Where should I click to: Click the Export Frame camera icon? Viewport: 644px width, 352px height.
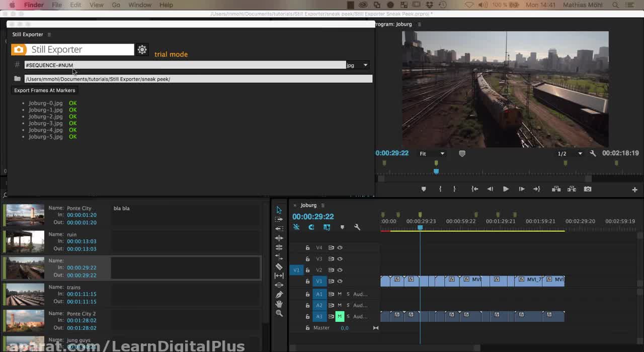(587, 189)
